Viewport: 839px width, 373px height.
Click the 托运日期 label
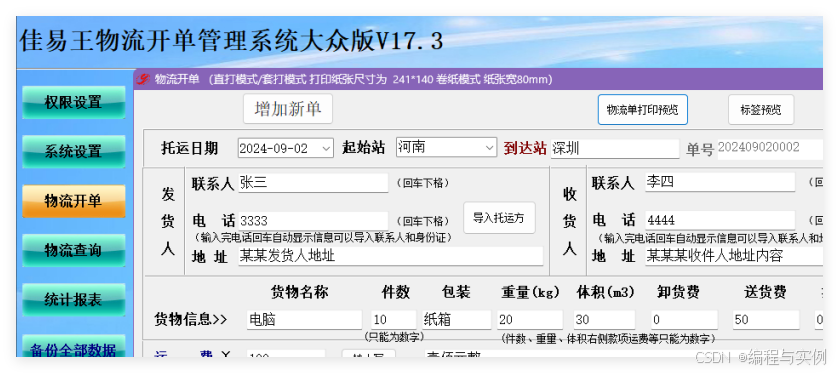(x=189, y=148)
